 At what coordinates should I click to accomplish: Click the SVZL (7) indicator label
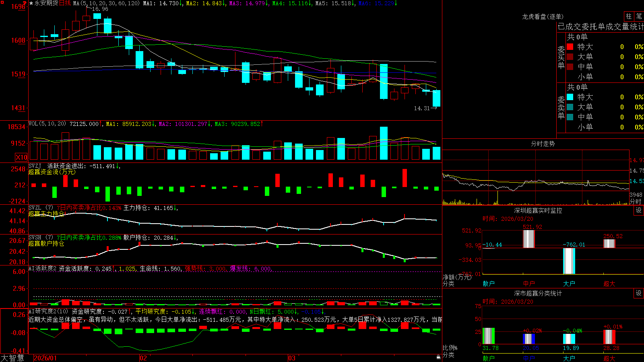tap(41, 208)
